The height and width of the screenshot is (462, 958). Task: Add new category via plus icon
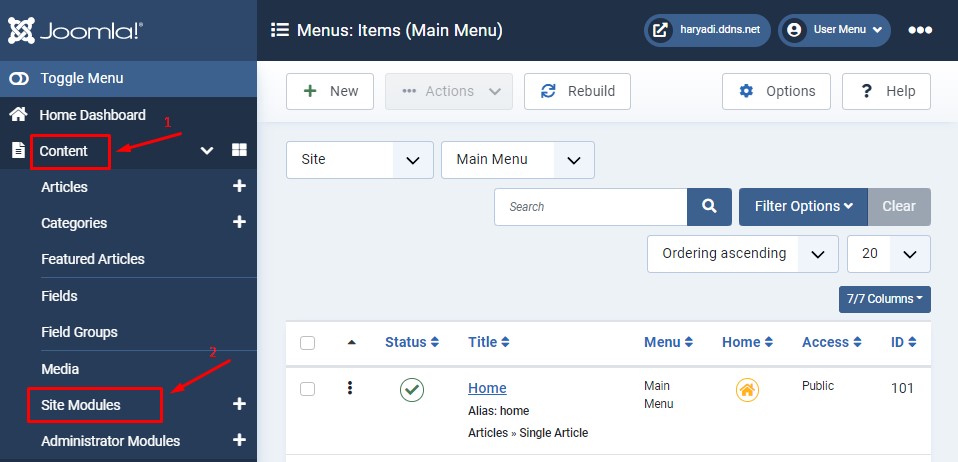(x=239, y=222)
